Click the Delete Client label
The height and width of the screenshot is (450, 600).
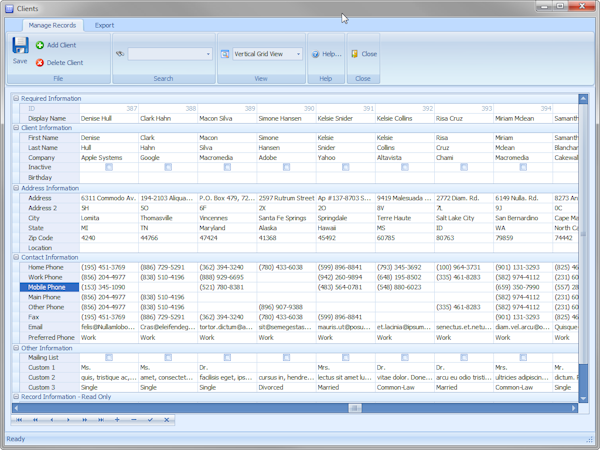[x=65, y=63]
